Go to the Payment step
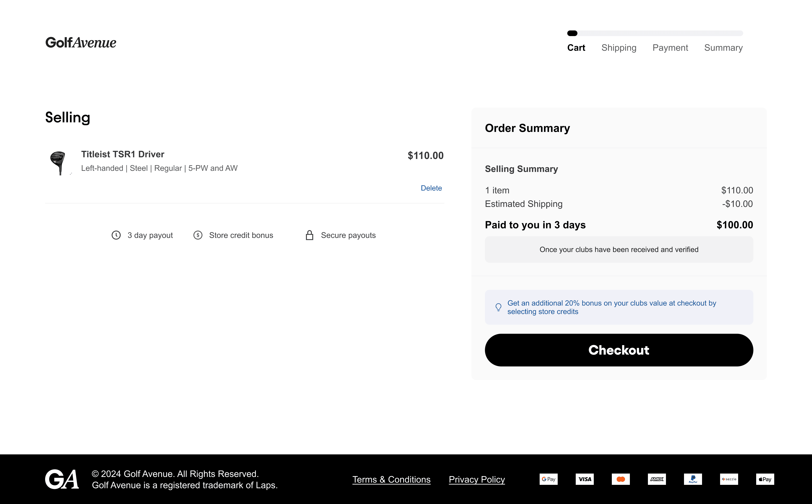 [x=670, y=48]
